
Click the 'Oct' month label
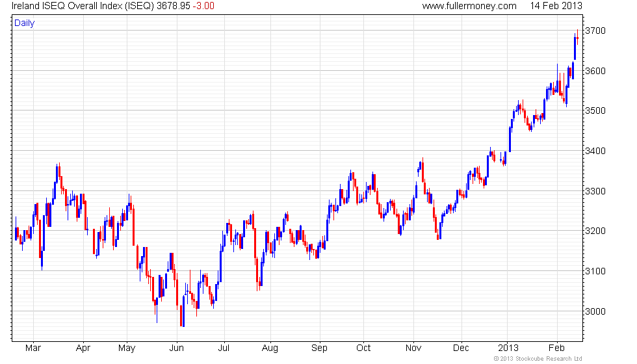click(363, 348)
